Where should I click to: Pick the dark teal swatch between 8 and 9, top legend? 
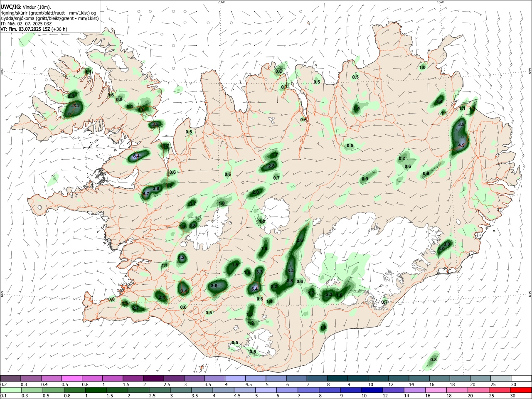coord(337,378)
